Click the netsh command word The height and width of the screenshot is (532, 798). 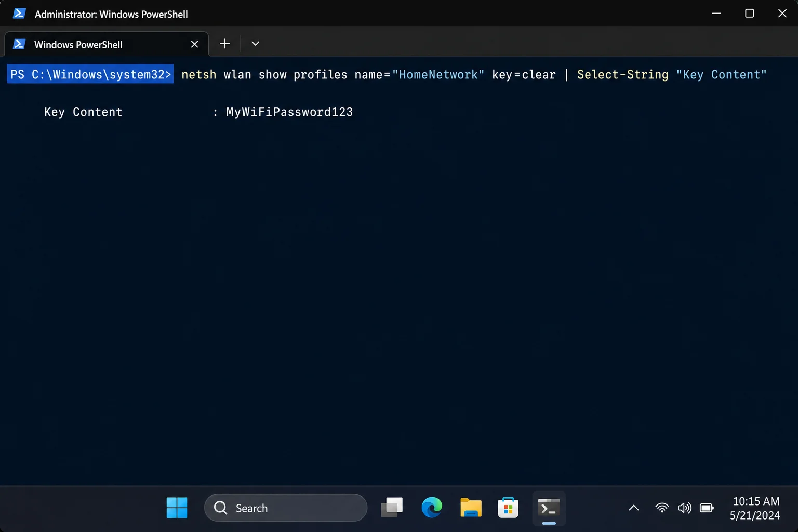[x=199, y=75]
